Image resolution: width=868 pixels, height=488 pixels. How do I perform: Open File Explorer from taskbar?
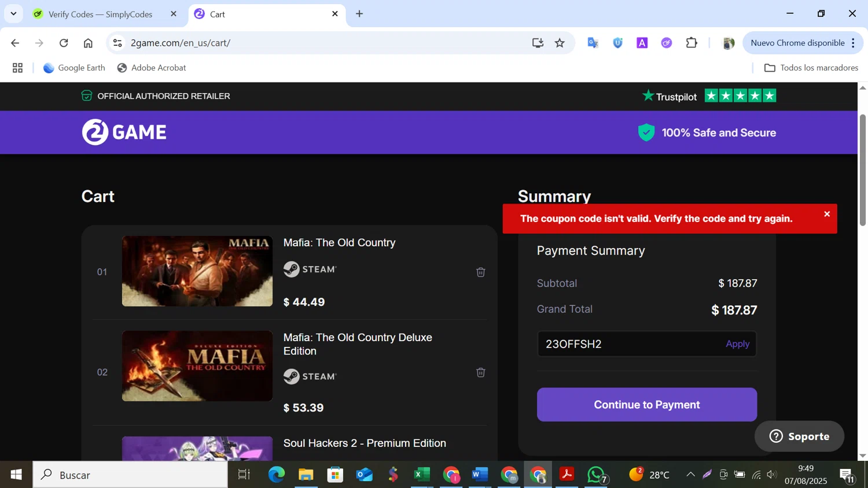[x=306, y=475]
